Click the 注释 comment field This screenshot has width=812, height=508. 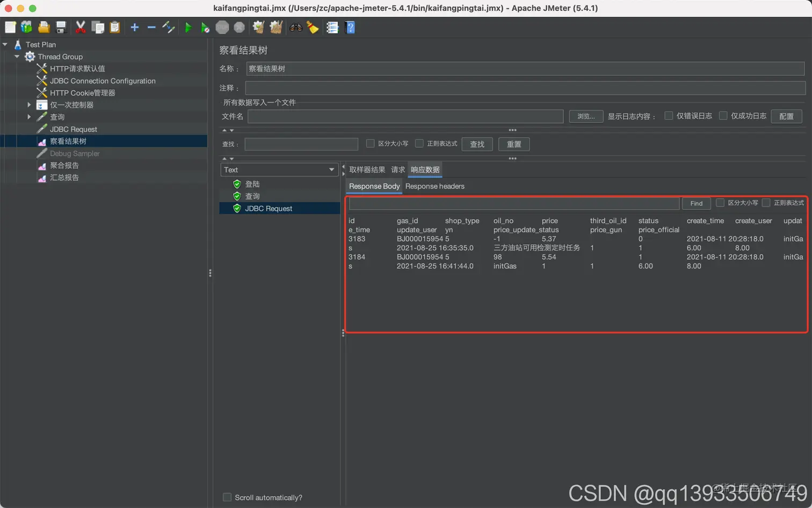click(525, 88)
